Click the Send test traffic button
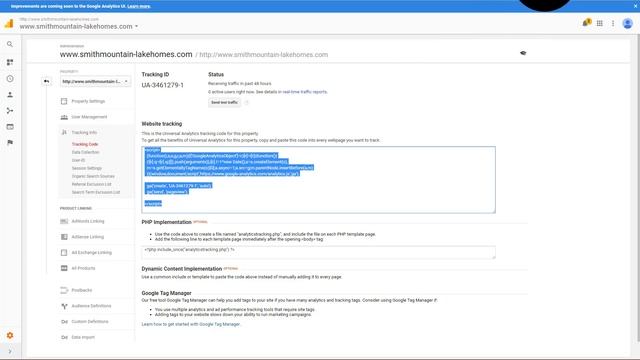This screenshot has width=640, height=360. click(x=224, y=102)
